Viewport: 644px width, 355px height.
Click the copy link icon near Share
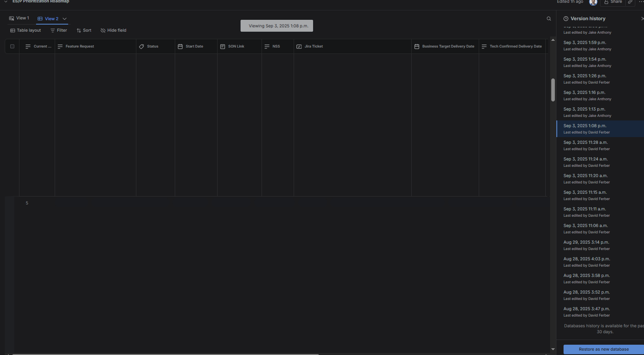click(x=630, y=2)
